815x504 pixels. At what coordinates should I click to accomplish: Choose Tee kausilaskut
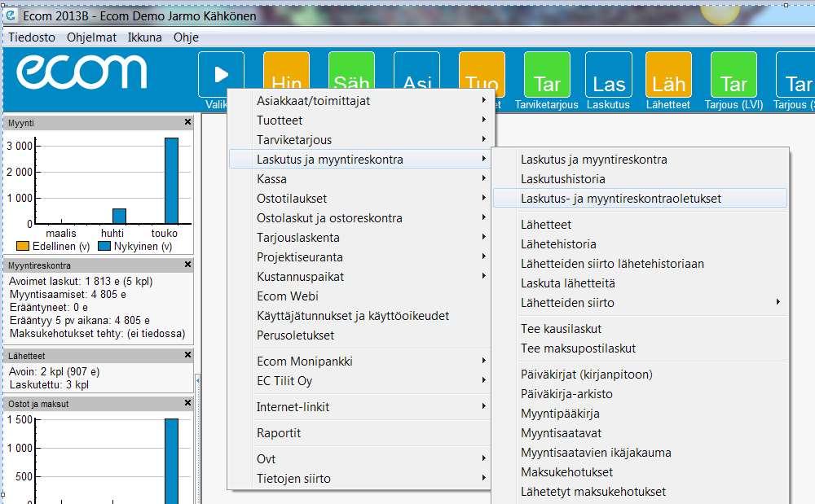coord(641,329)
